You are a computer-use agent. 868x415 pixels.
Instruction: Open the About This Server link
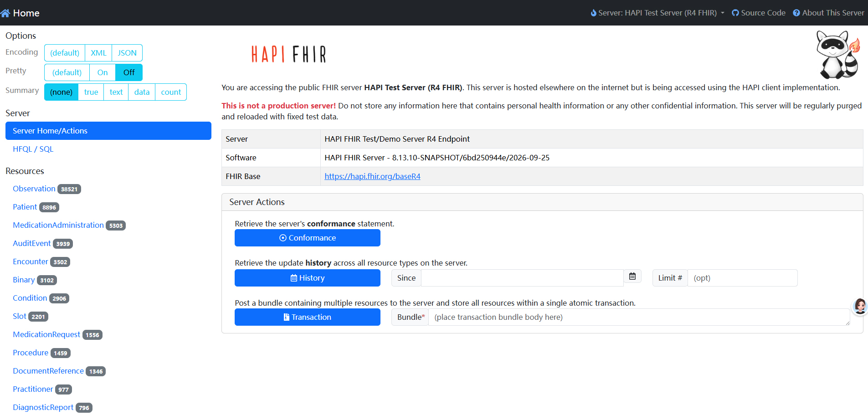coord(828,13)
